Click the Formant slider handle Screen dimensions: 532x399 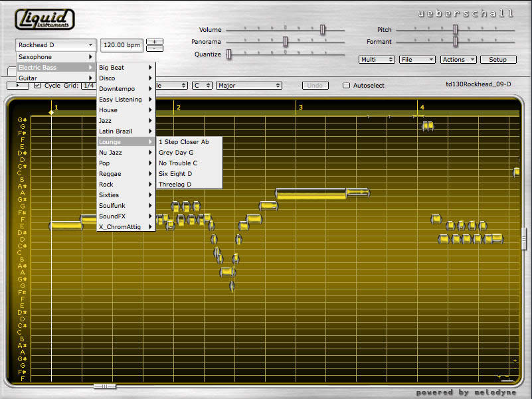click(x=456, y=42)
